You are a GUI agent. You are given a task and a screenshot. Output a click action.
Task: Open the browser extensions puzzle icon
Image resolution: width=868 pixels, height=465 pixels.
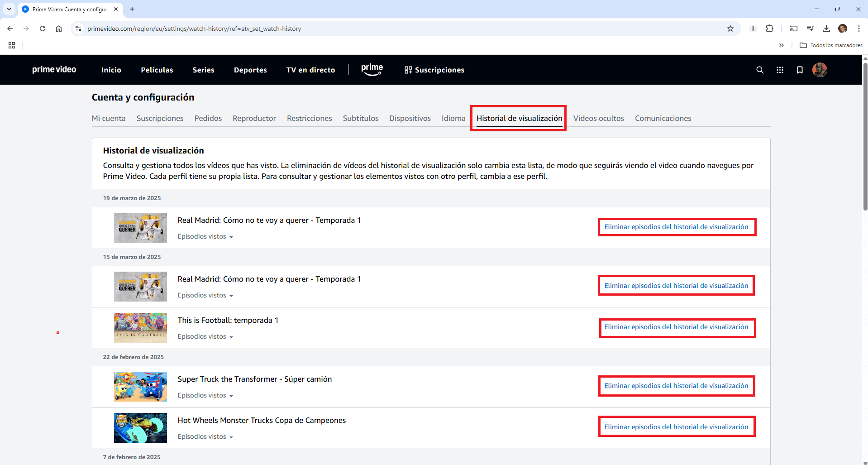pyautogui.click(x=769, y=29)
